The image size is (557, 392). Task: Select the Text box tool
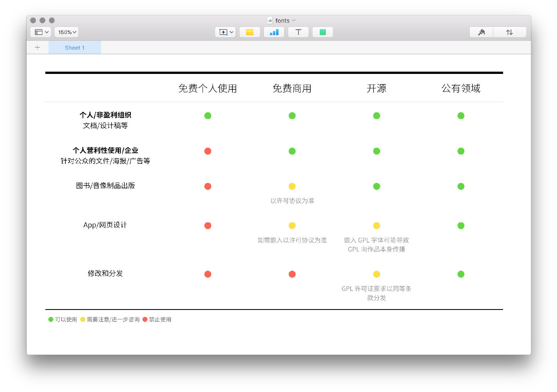[x=298, y=32]
